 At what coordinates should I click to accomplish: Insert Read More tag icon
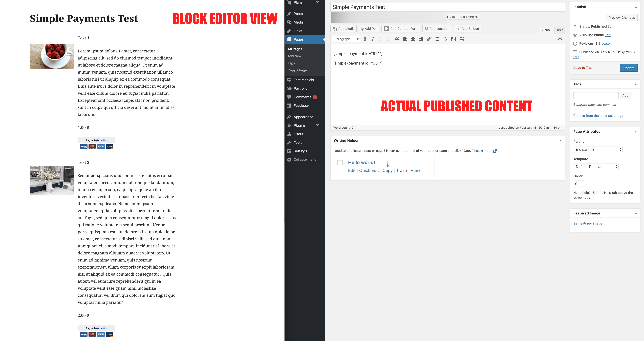437,39
